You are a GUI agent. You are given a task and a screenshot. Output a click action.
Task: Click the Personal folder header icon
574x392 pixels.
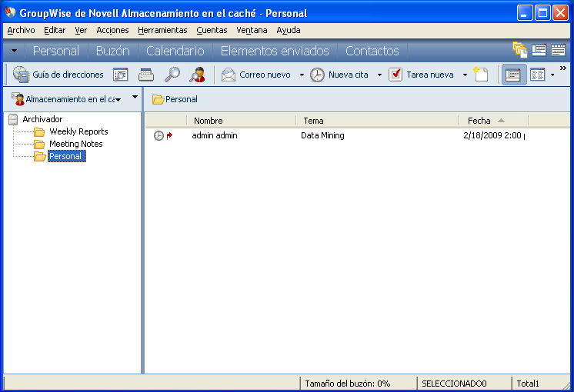158,99
